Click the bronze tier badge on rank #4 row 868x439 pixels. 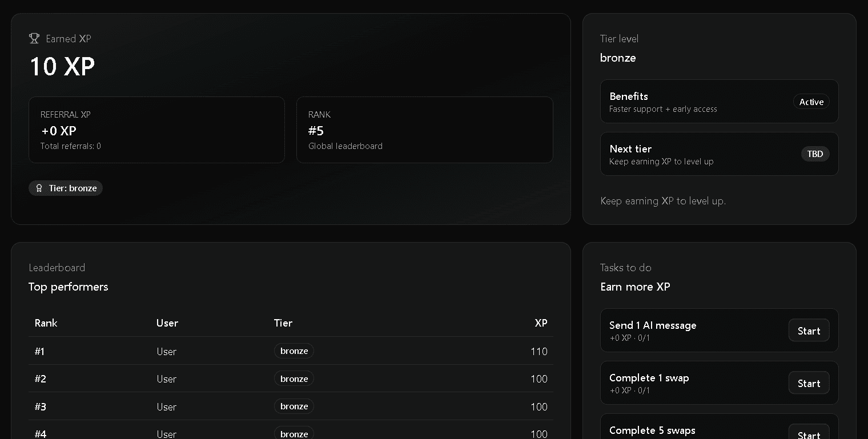click(x=294, y=433)
